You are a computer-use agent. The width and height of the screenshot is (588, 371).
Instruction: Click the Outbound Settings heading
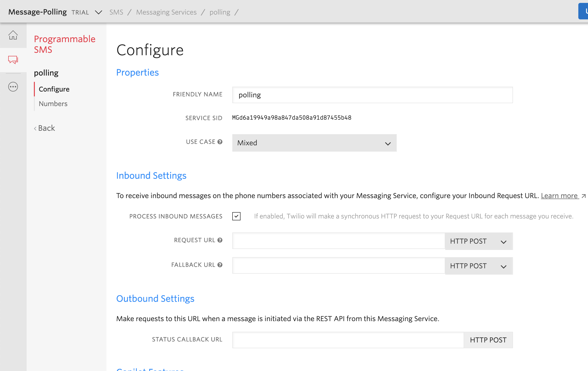click(155, 298)
